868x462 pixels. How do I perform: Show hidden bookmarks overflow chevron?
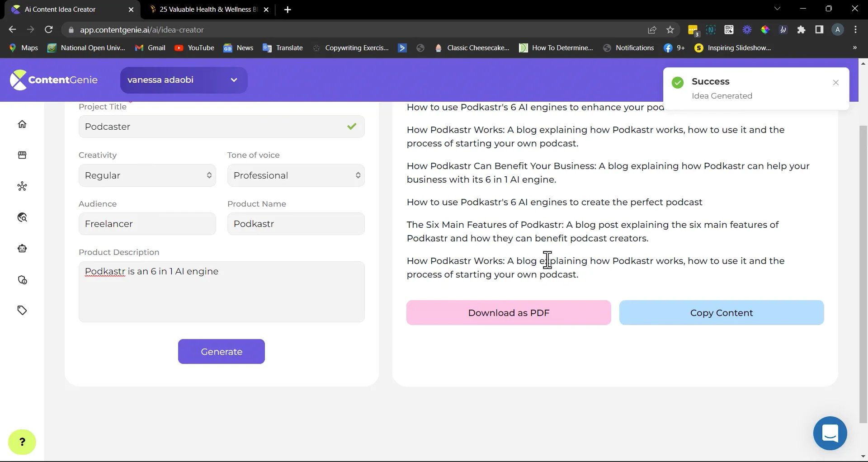(x=855, y=48)
